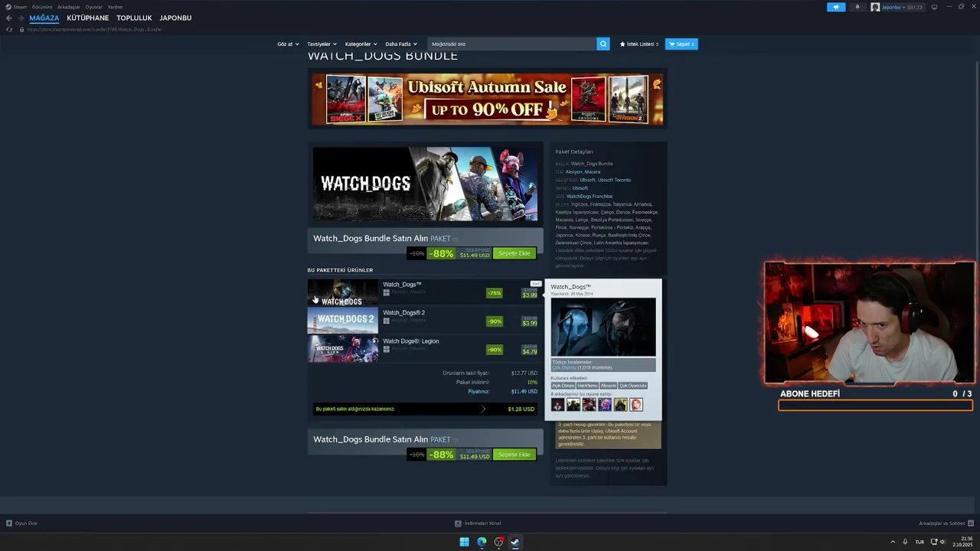This screenshot has height=551, width=980.
Task: Open the Arkadaşlar menu
Action: click(69, 7)
